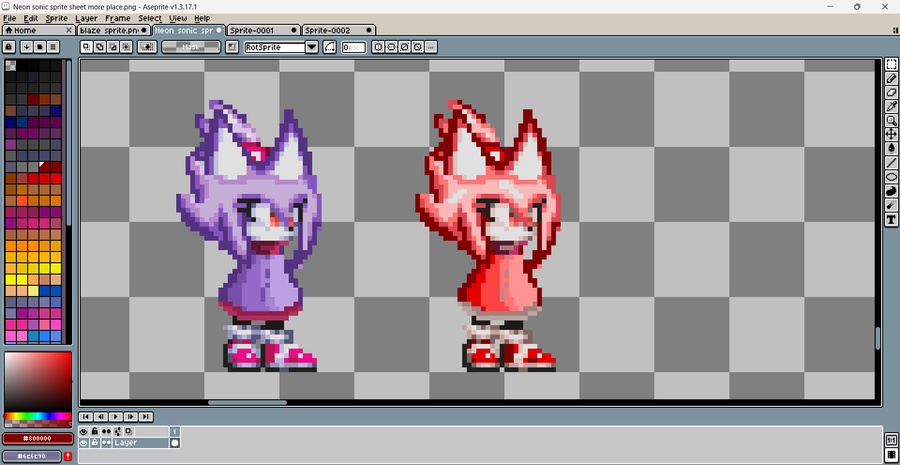Open the Sprite menu
The image size is (900, 465).
coord(57,18)
